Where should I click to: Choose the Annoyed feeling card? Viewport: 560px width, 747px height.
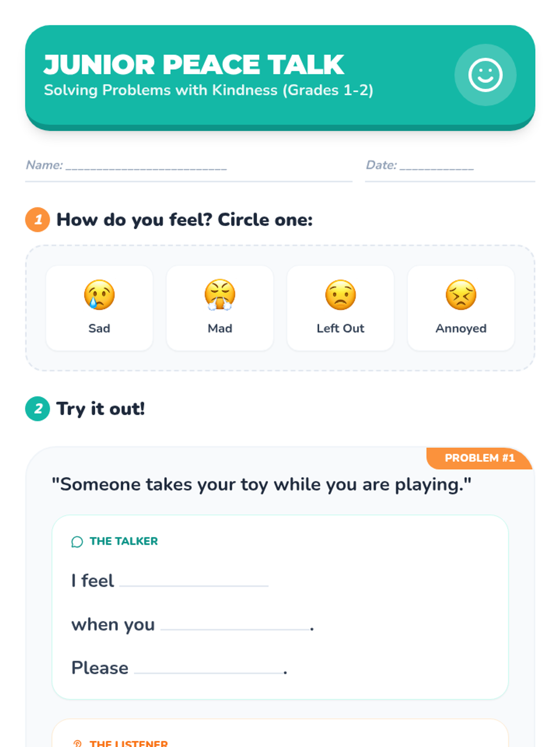point(461,308)
